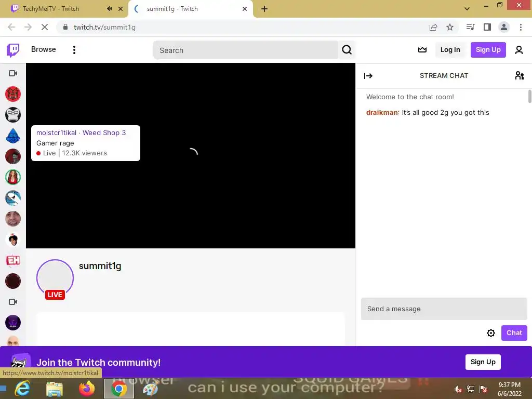Open the Prime crown loot icon
Screen dimensions: 532x399
(422, 50)
